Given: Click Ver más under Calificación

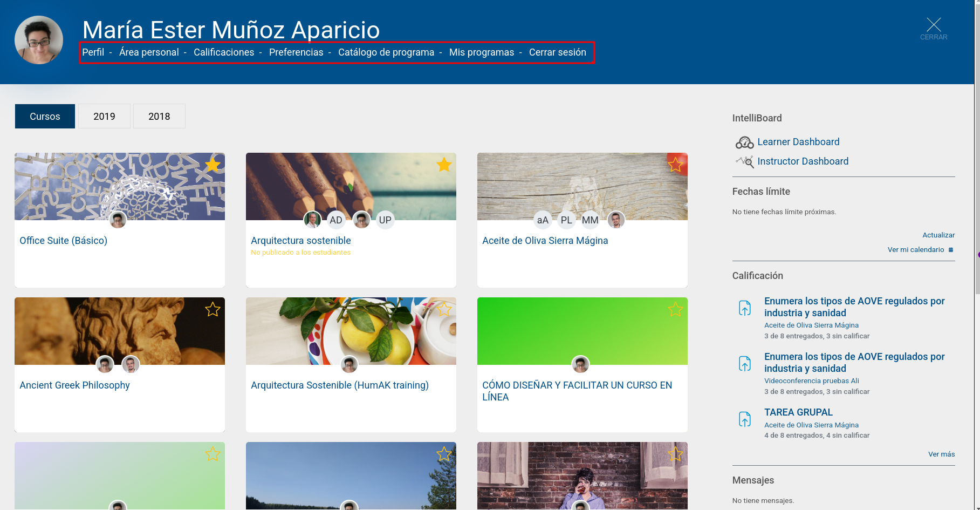Looking at the screenshot, I should (x=941, y=454).
